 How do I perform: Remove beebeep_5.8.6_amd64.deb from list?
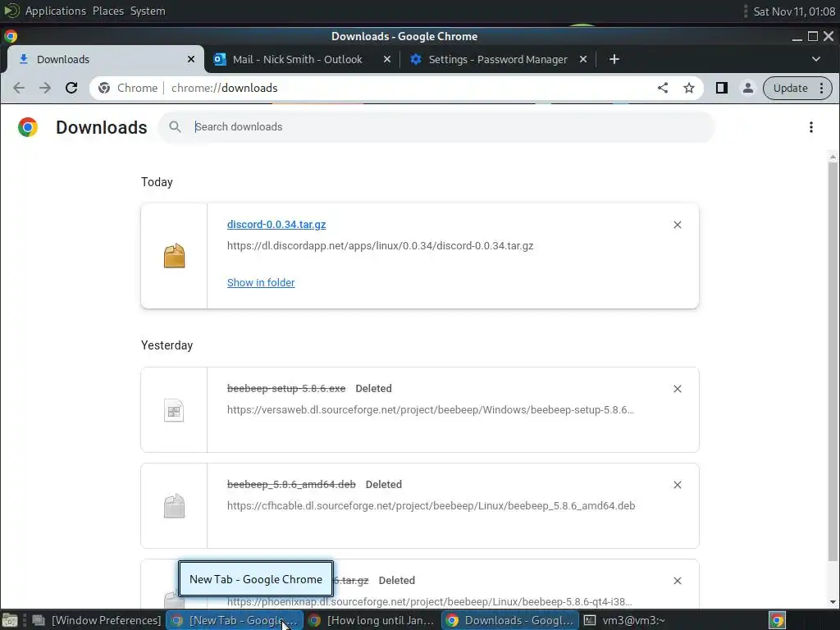677,485
